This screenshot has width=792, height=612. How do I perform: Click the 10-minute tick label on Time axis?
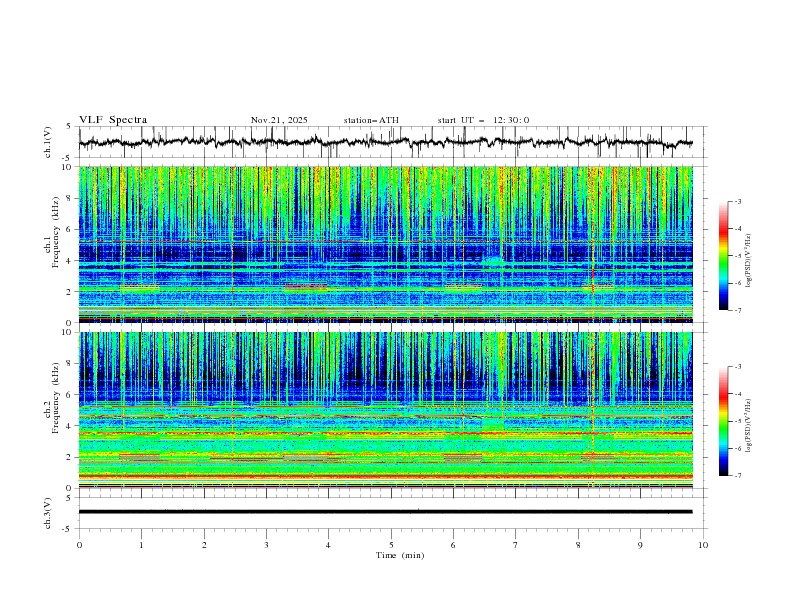coord(703,545)
